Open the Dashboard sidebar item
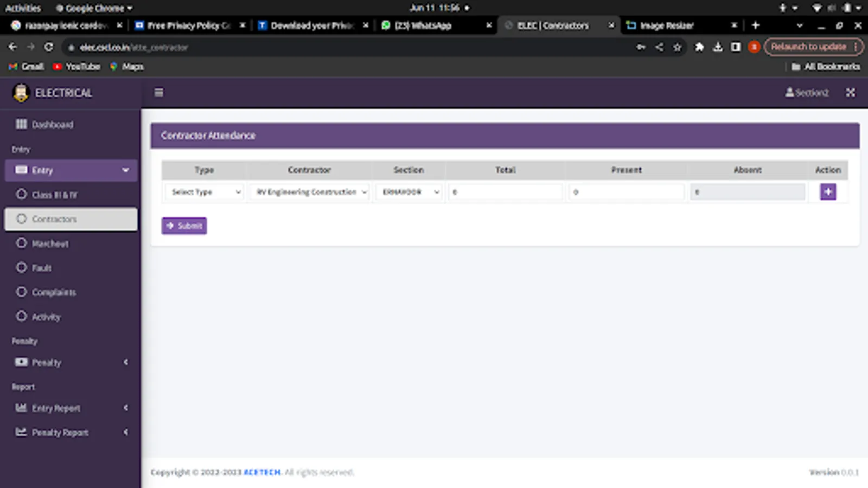Screen dimensions: 868x488 pyautogui.click(x=71, y=124)
